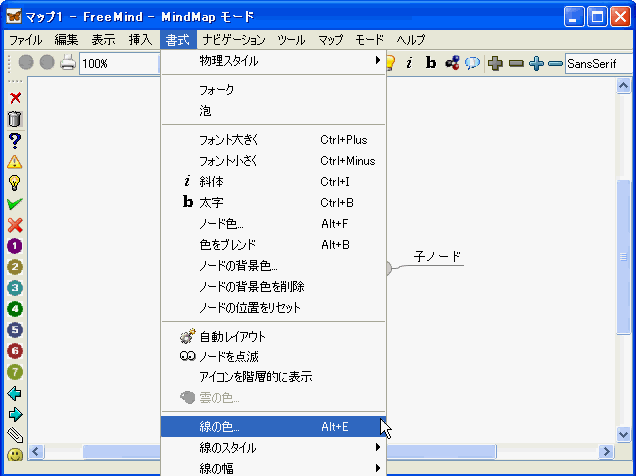Click the blue minus toolbar icon
The width and height of the screenshot is (636, 476).
[555, 64]
